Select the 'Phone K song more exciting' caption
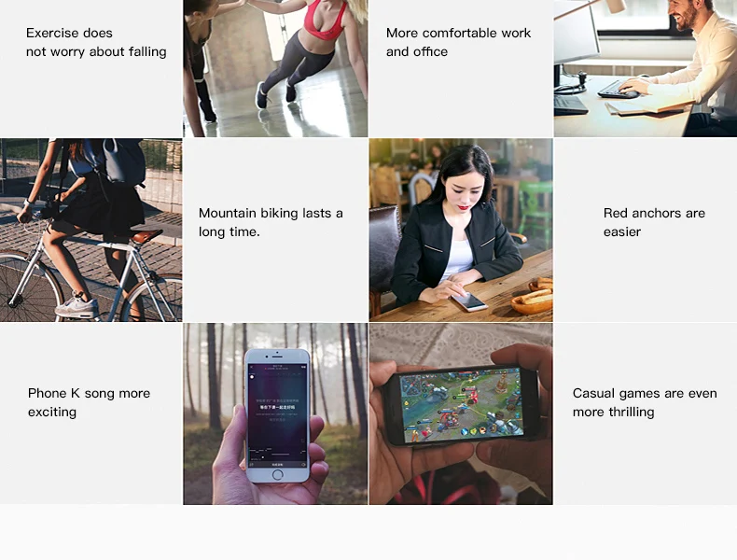The width and height of the screenshot is (737, 560). 89,402
